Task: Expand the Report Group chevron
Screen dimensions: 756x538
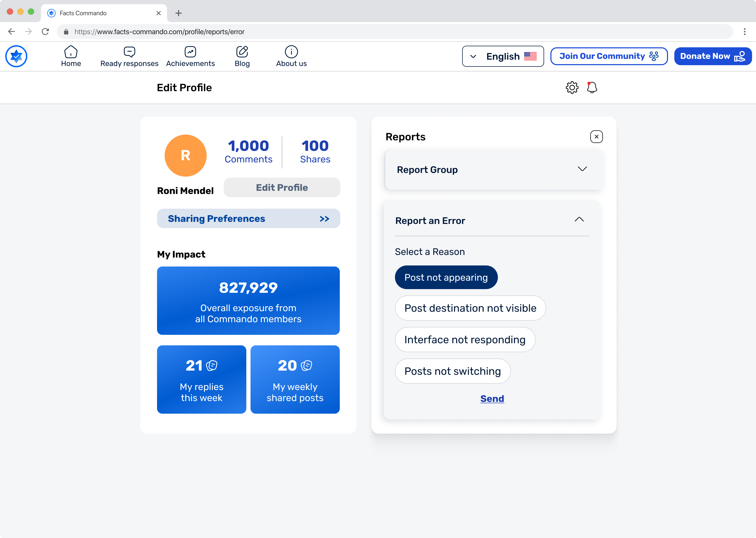Action: pos(582,169)
